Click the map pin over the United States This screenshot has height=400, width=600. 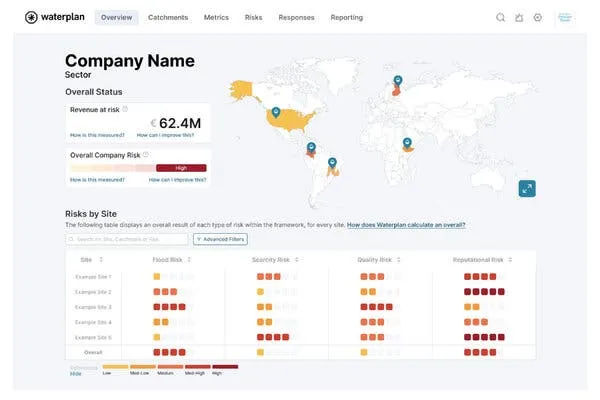[276, 112]
